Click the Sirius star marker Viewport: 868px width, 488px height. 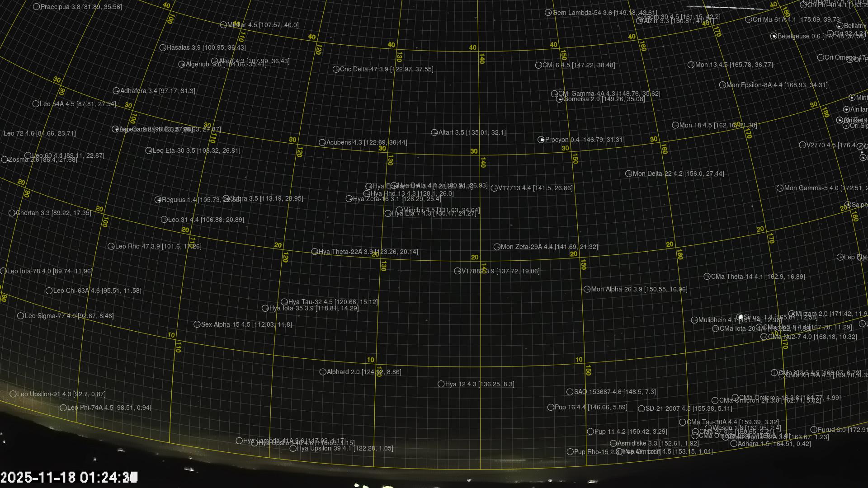(x=740, y=317)
